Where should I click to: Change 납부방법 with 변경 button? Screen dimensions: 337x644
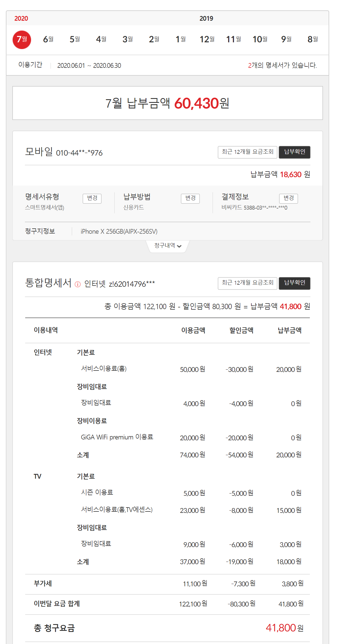pyautogui.click(x=190, y=198)
